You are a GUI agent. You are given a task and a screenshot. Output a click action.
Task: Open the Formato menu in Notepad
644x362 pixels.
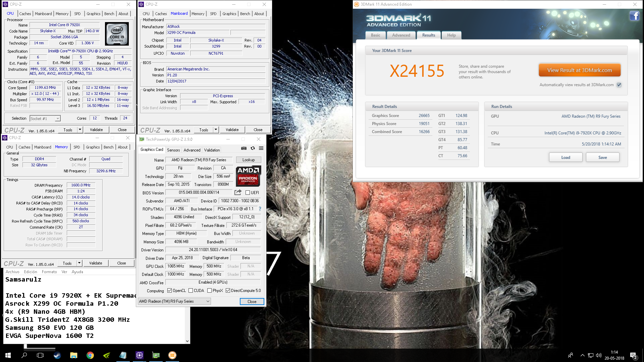[49, 272]
